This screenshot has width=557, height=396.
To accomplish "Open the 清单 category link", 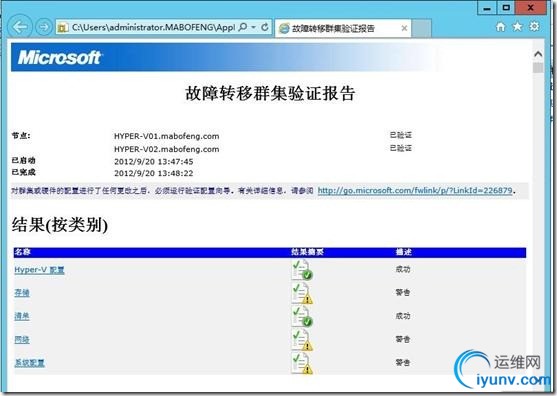I will click(22, 316).
